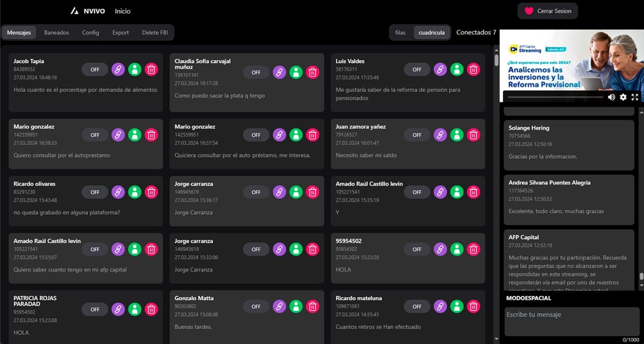Toggle OFF switch on Ricardo olivares card
This screenshot has height=344, width=644.
(95, 192)
